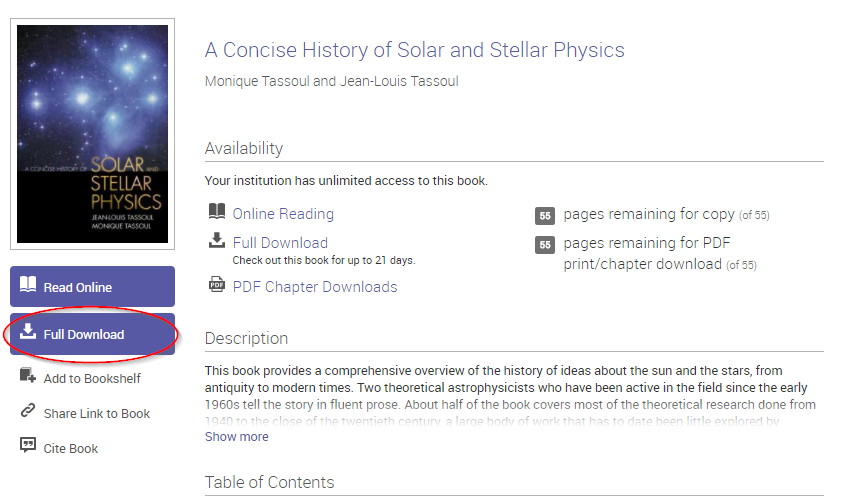Viewport: 851px width, 497px height.
Task: Choose the Cite Book option
Action: click(71, 448)
